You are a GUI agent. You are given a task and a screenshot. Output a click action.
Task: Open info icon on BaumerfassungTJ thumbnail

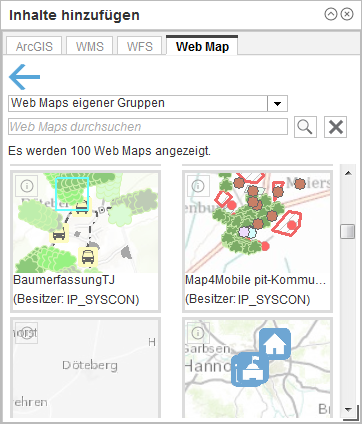tap(27, 186)
